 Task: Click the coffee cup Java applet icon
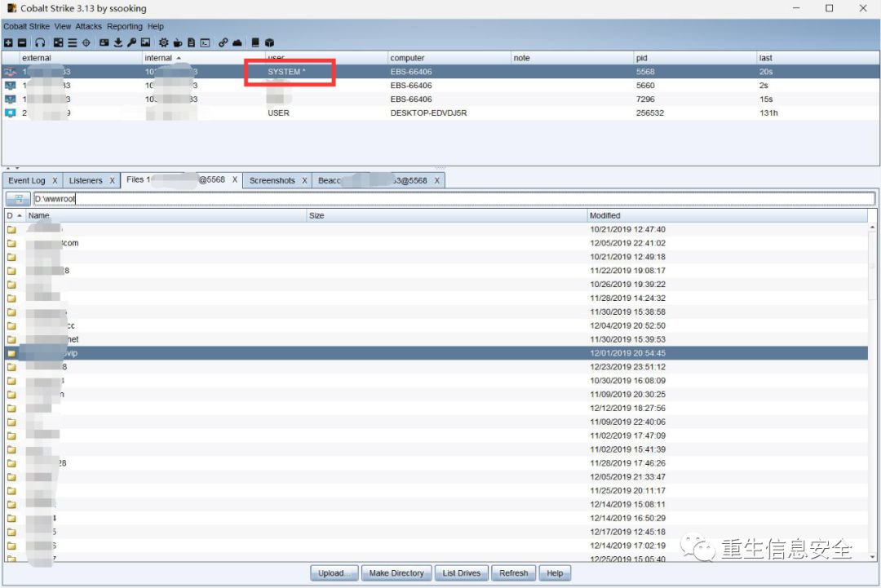click(x=178, y=42)
